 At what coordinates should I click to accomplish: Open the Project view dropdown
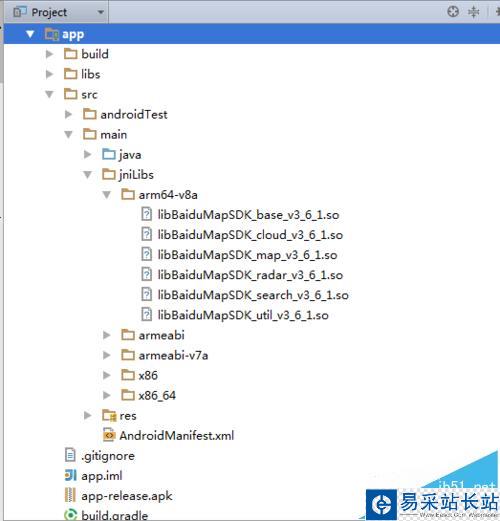[x=100, y=13]
